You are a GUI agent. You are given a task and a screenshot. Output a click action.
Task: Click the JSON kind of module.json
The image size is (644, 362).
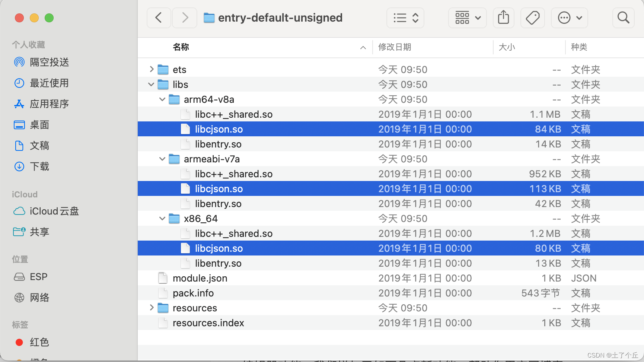click(584, 278)
